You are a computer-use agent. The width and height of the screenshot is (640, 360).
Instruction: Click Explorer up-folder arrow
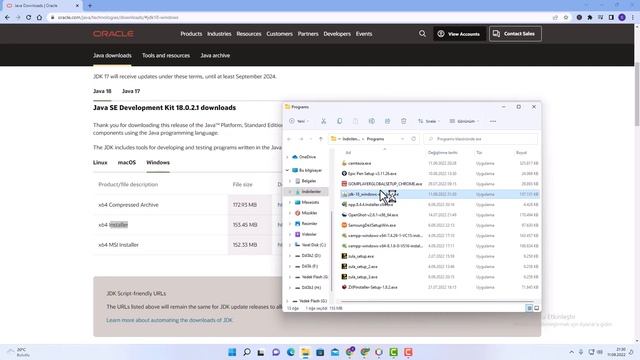[321, 139]
